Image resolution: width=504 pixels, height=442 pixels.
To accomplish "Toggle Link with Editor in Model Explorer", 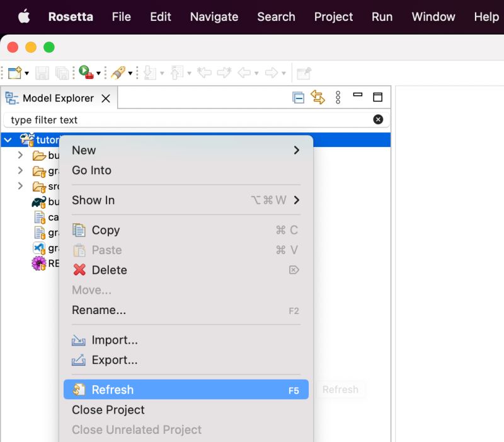I will pyautogui.click(x=318, y=97).
